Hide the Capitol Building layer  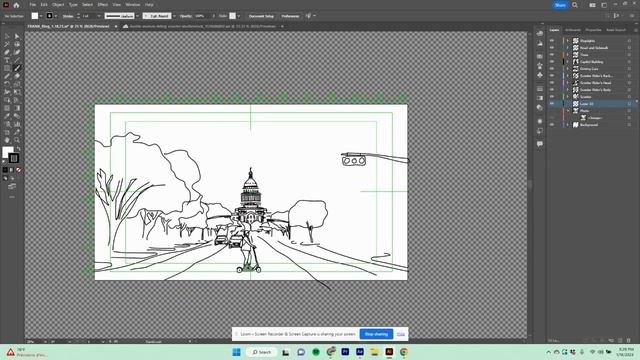point(552,62)
